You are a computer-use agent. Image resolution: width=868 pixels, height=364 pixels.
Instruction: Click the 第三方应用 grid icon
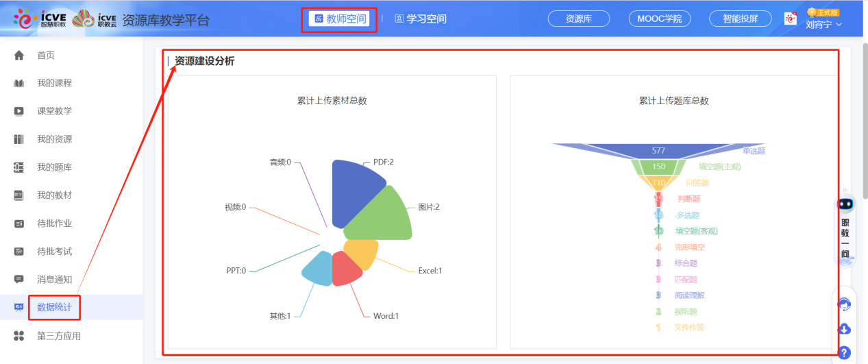[x=19, y=336]
